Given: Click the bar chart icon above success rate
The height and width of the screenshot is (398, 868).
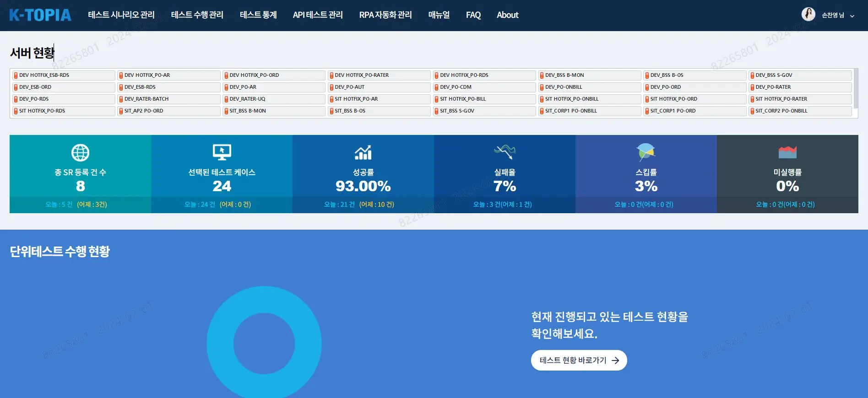Looking at the screenshot, I should pyautogui.click(x=363, y=152).
